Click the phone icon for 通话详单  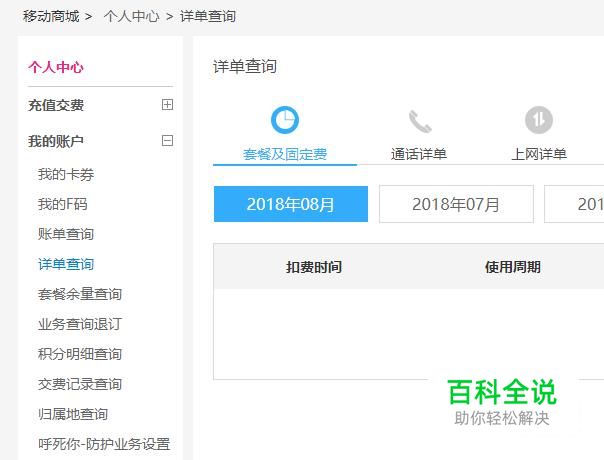[x=420, y=121]
